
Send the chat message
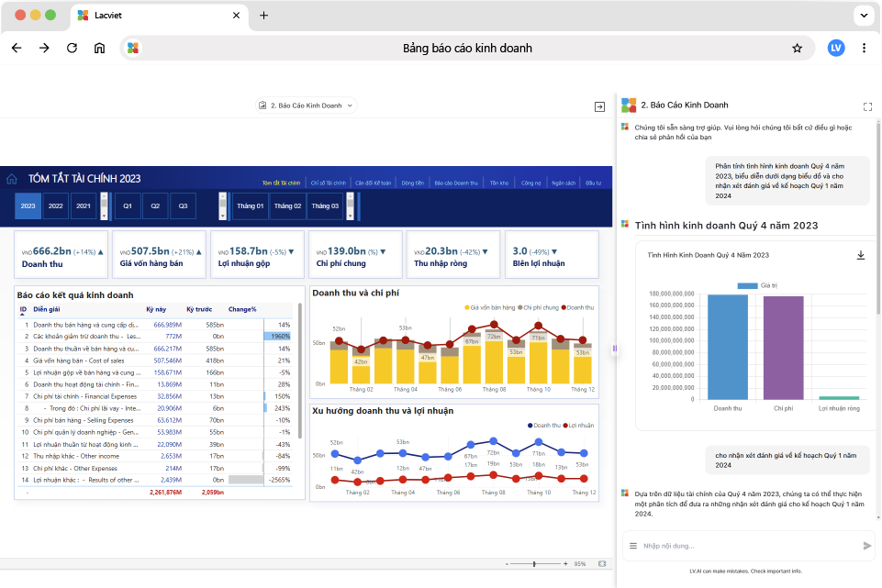click(x=867, y=546)
